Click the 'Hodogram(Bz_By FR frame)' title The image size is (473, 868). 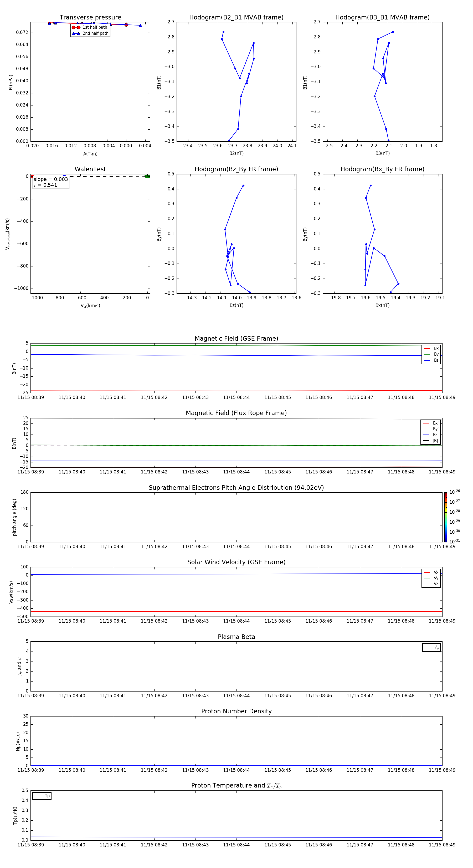pos(236,169)
